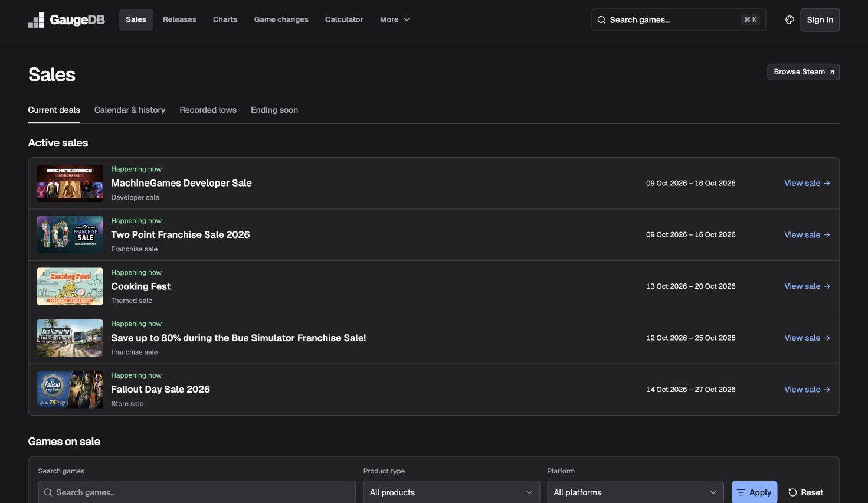Image resolution: width=868 pixels, height=503 pixels.
Task: Click the GaugeDB logo icon
Action: click(36, 20)
